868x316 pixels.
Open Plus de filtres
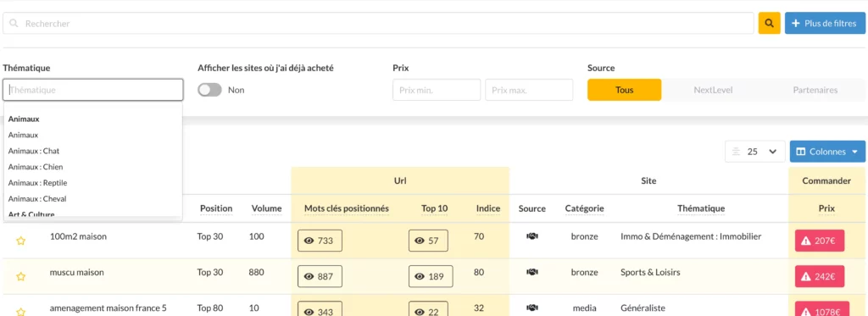(x=824, y=23)
